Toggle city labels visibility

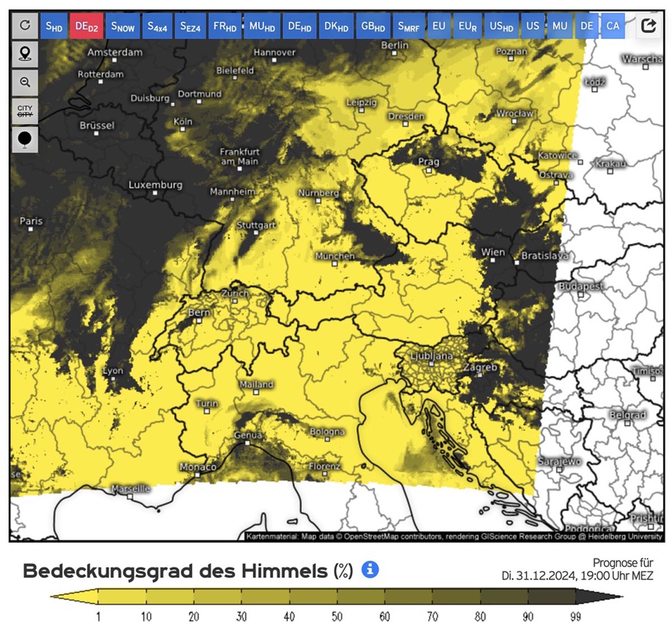tap(25, 111)
